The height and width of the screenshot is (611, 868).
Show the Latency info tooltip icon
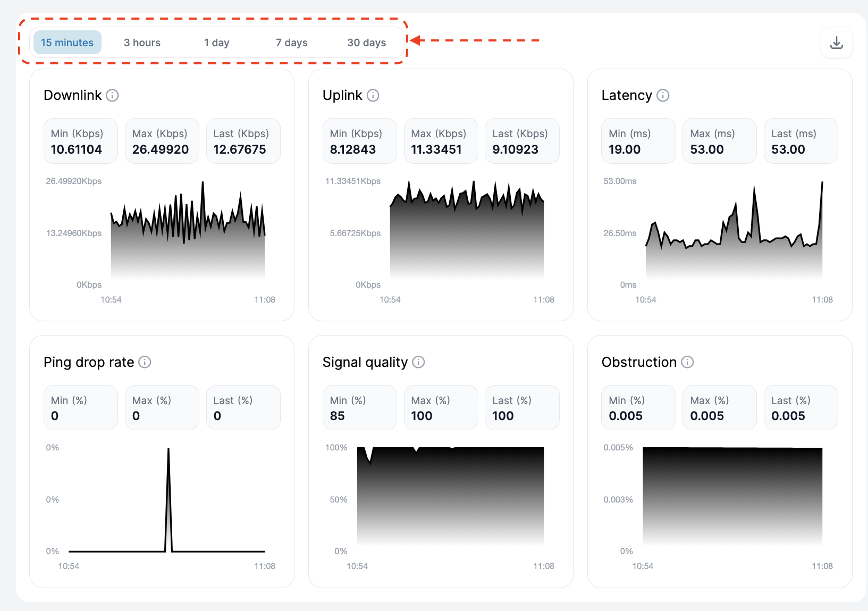point(663,95)
